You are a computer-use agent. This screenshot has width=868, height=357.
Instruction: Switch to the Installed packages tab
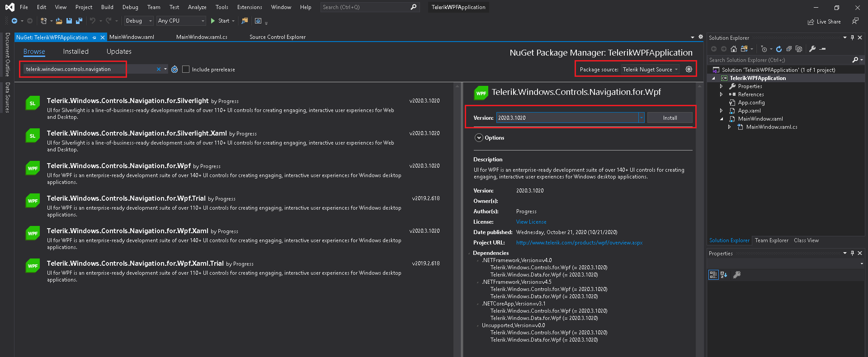(x=75, y=52)
